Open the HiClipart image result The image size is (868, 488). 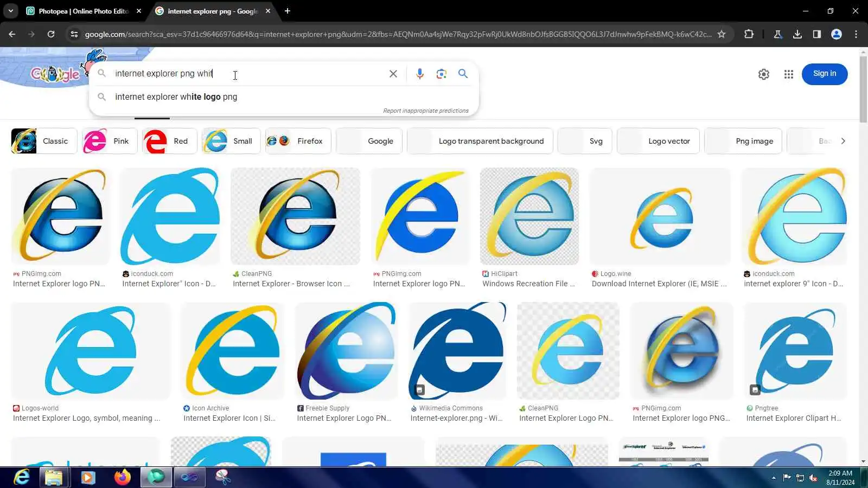point(529,216)
